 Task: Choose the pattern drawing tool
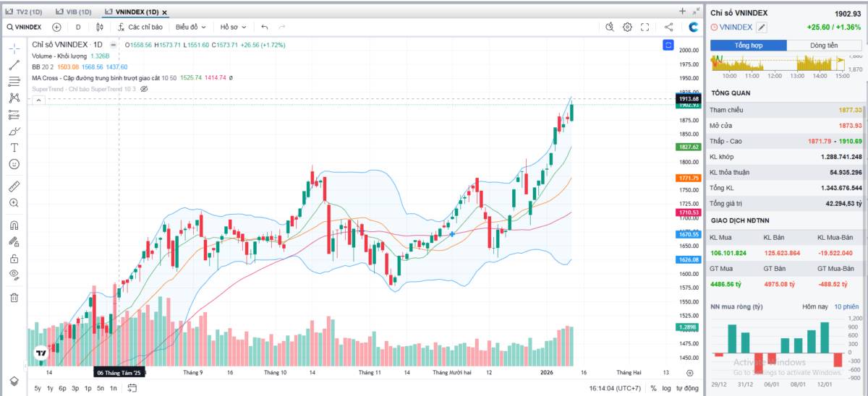point(14,98)
